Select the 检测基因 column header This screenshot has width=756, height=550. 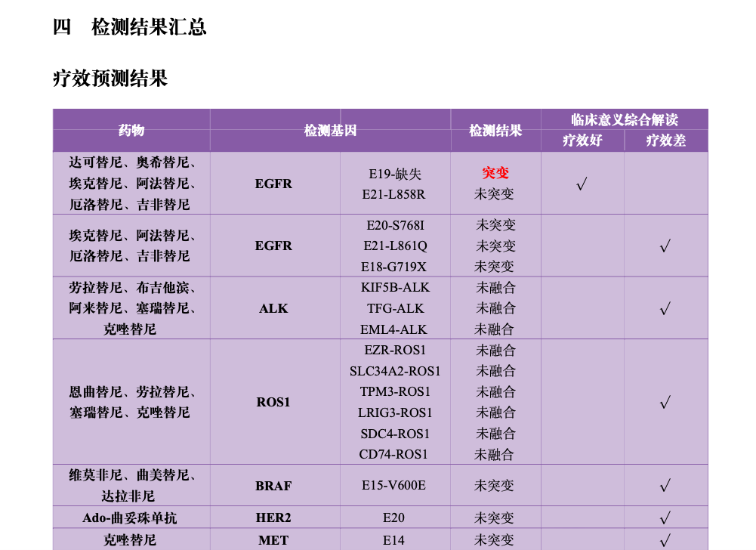330,130
